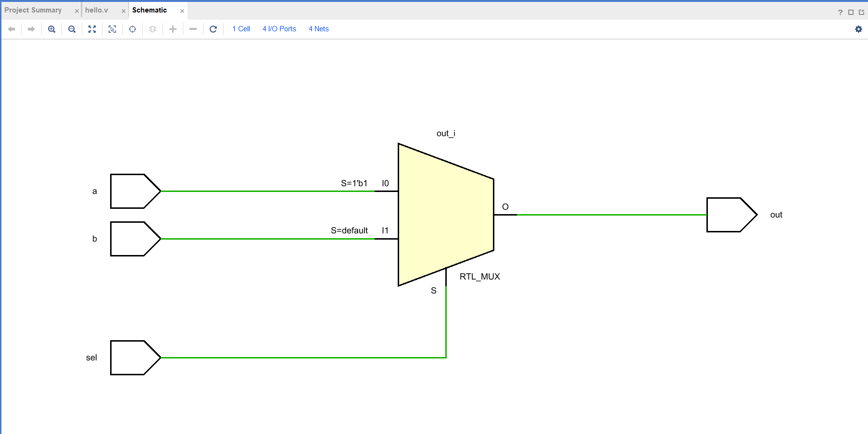Select the Schematic tab

point(150,10)
